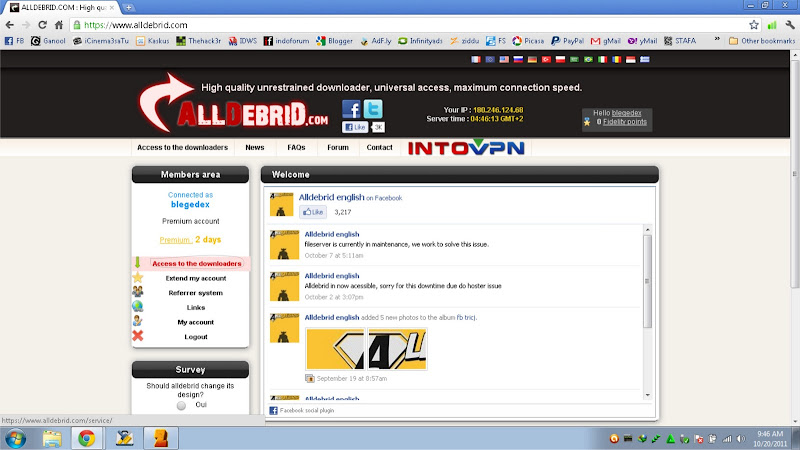Click the feed scroll down arrow
This screenshot has height=450, width=800.
647,395
